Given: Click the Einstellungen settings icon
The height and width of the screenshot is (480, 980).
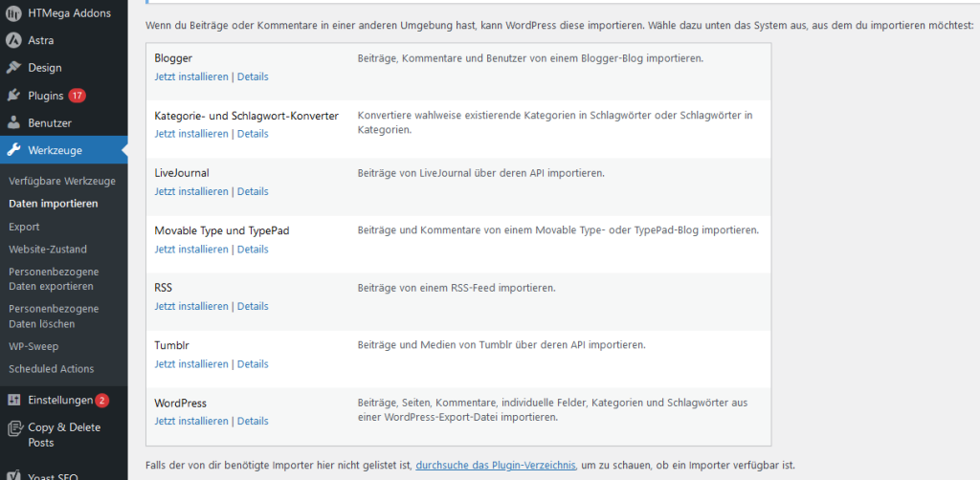Looking at the screenshot, I should tap(13, 400).
